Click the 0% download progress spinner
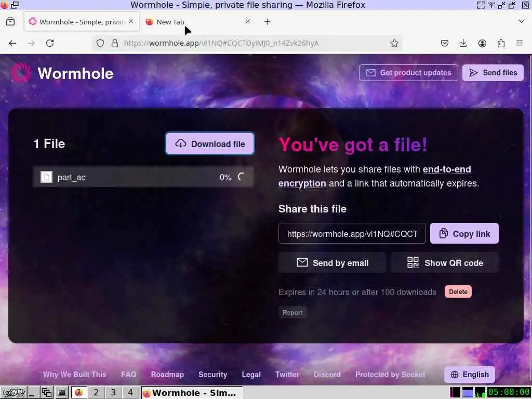Viewport: 532px width, 399px height. pyautogui.click(x=241, y=177)
